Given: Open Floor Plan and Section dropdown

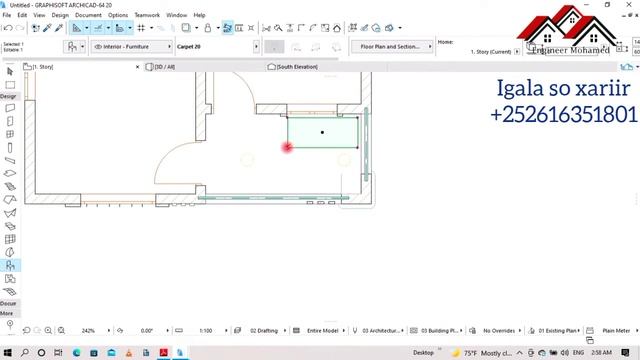Looking at the screenshot, I should (x=392, y=47).
